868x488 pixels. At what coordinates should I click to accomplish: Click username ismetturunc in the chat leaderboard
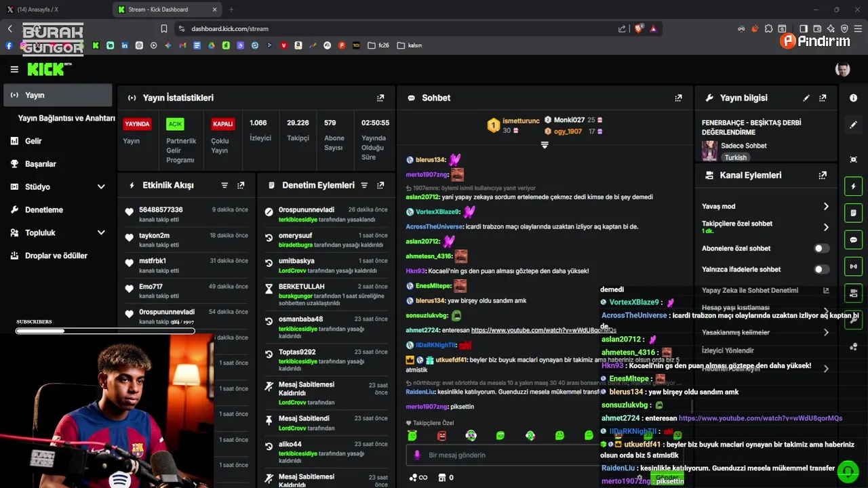521,121
